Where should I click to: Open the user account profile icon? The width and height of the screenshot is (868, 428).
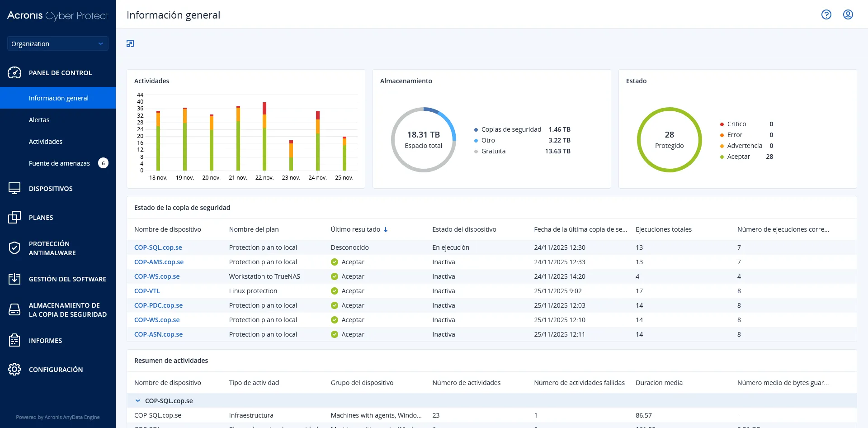(x=848, y=14)
